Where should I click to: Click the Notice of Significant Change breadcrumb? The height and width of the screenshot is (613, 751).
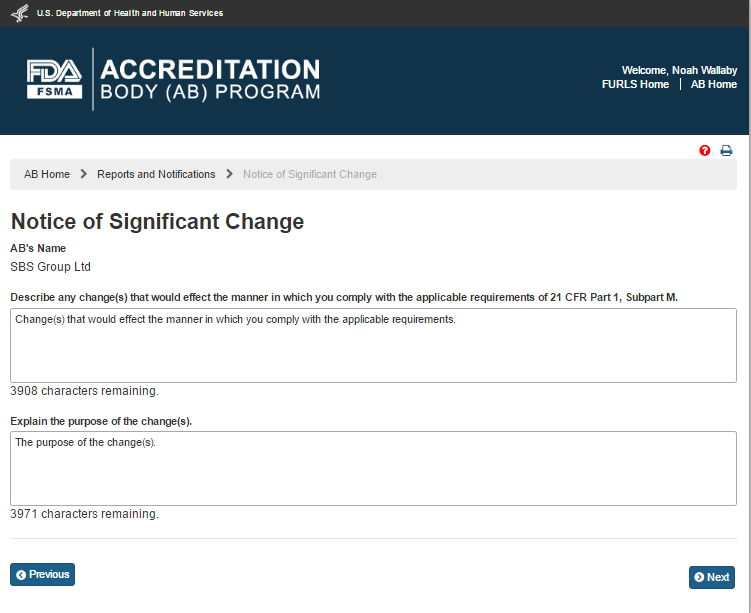tap(310, 174)
